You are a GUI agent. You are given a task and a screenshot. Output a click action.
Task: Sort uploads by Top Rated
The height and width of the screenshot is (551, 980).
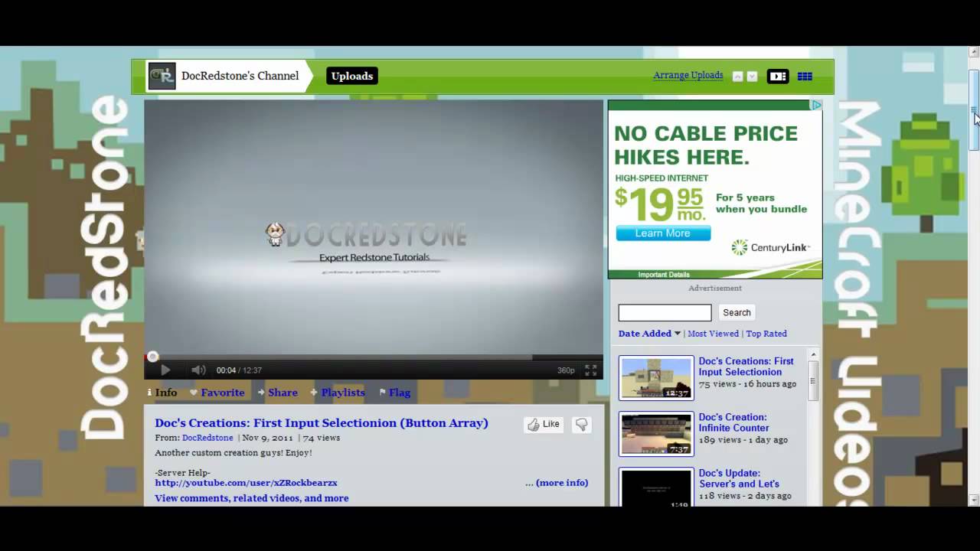coord(766,334)
